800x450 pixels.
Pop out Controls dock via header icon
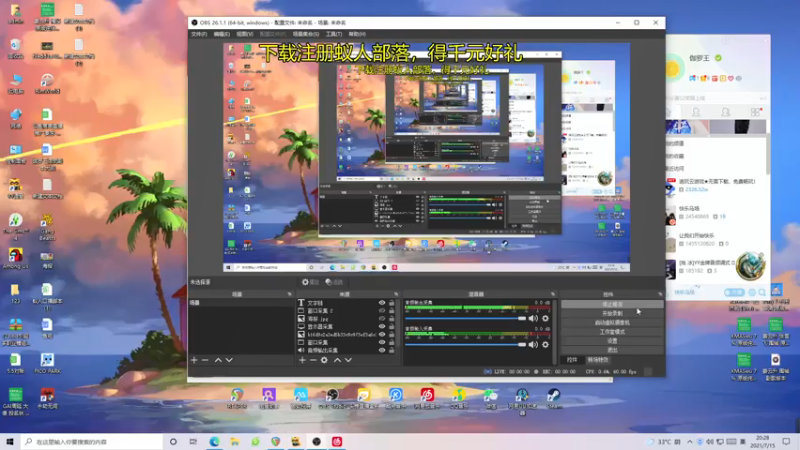[x=660, y=294]
